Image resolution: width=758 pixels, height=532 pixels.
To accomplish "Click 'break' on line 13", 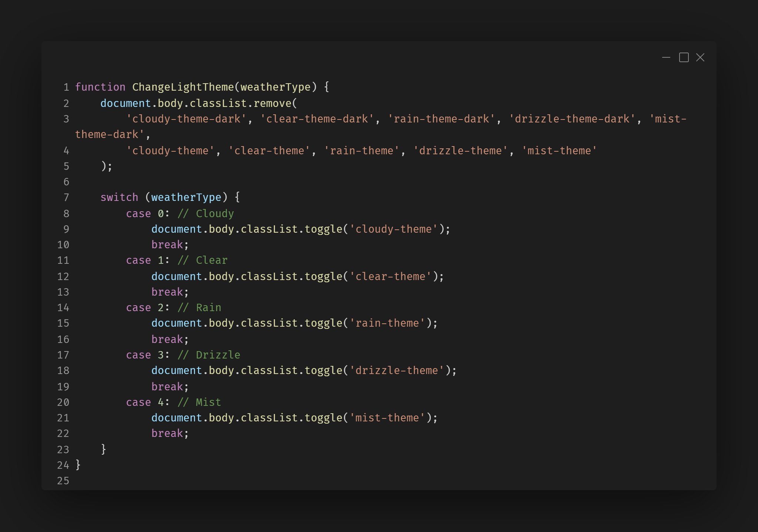I will coord(167,292).
